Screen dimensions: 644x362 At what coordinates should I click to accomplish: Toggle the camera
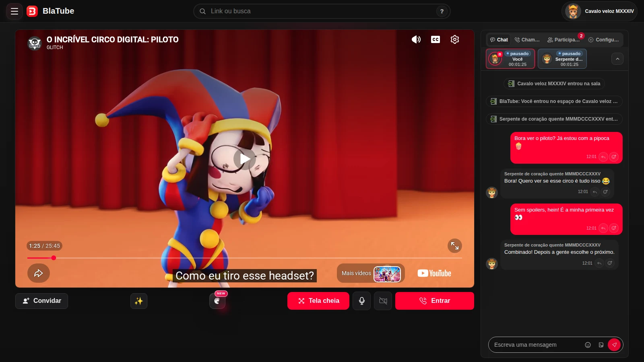383,301
